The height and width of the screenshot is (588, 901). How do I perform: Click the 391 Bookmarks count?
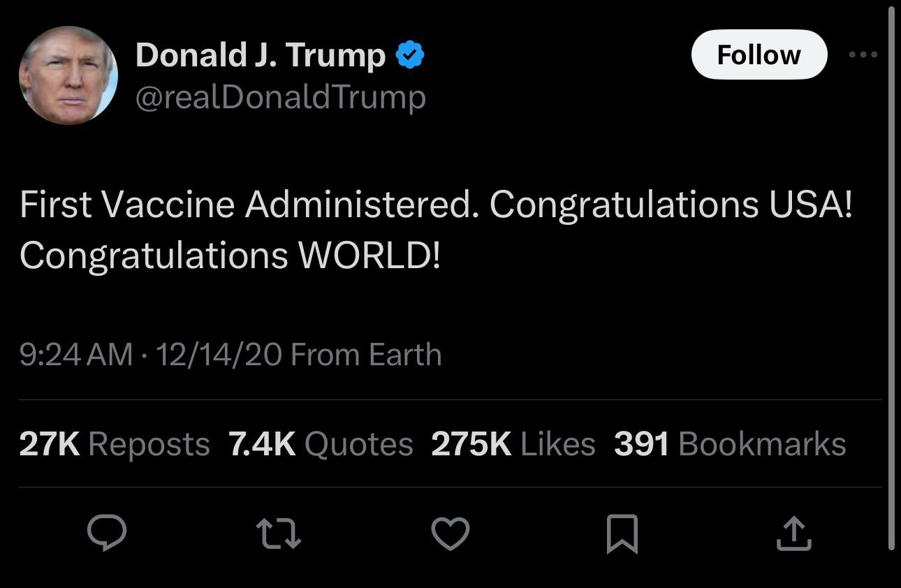730,444
